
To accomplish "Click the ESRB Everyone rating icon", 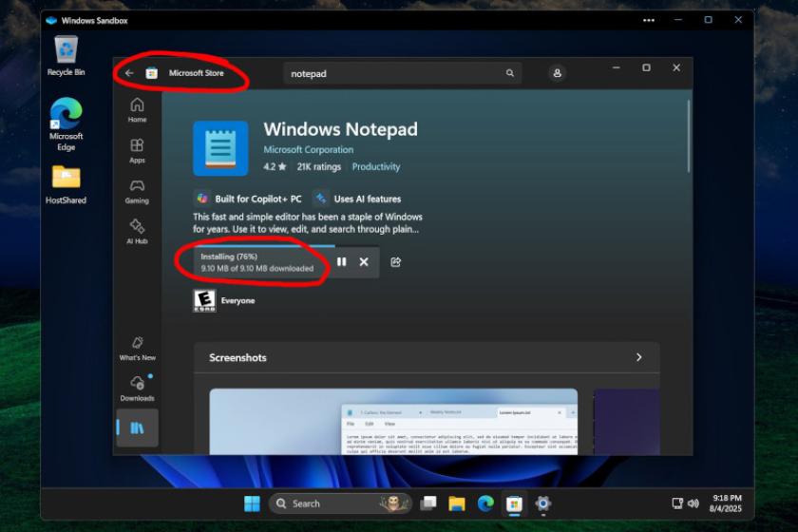I will (x=204, y=300).
